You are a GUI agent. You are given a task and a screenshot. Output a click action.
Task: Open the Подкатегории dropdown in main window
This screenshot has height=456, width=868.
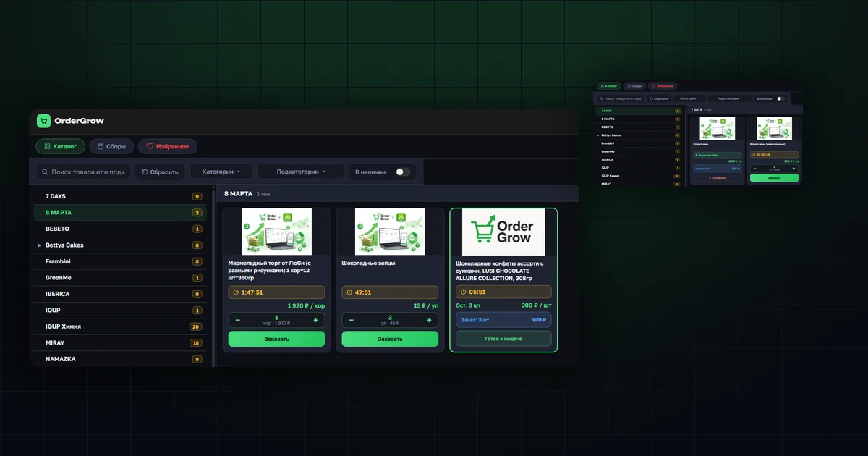pos(301,172)
